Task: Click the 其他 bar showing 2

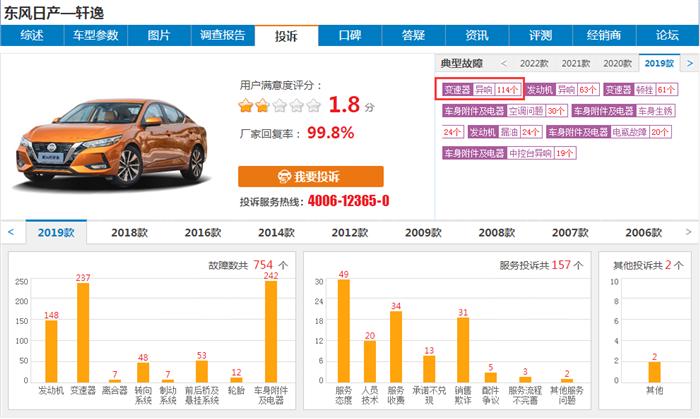Action: pos(654,372)
